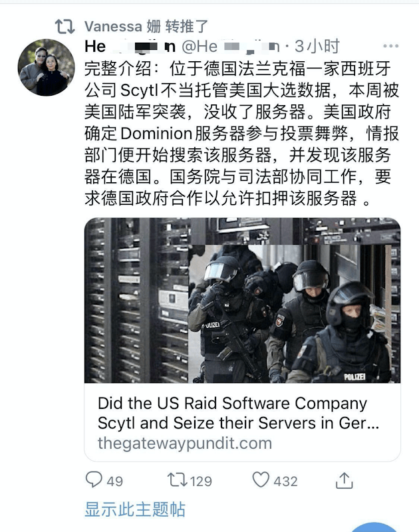Open the three-dot more options menu

click(x=391, y=46)
